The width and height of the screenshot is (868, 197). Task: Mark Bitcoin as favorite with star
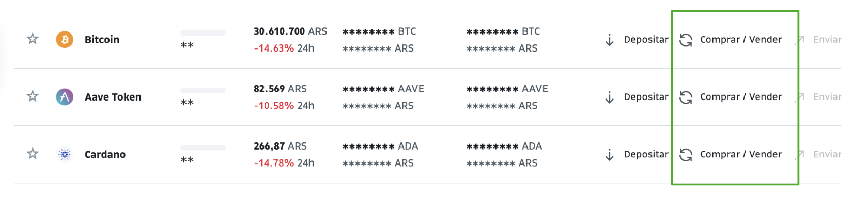(x=33, y=39)
